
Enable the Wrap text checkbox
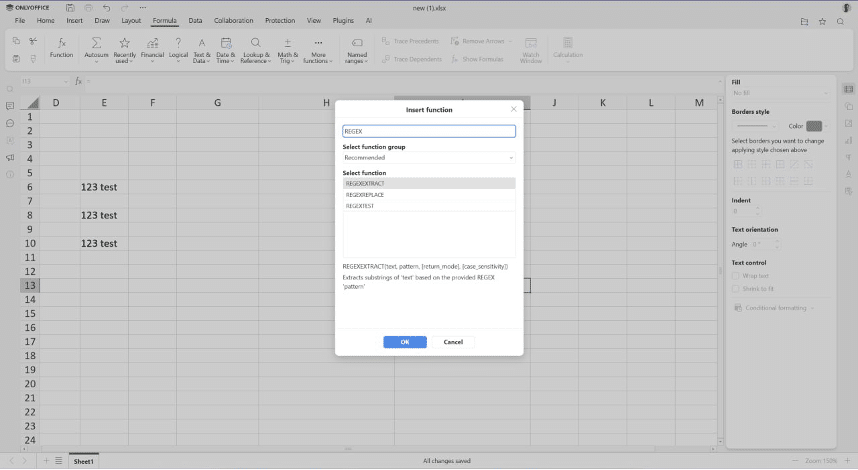tap(736, 275)
